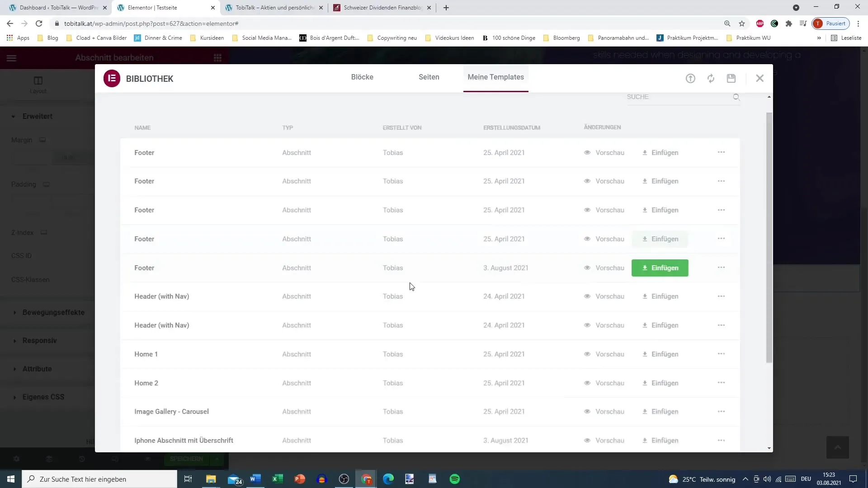Open more options for Image Gallery - Carousel

pos(721,412)
